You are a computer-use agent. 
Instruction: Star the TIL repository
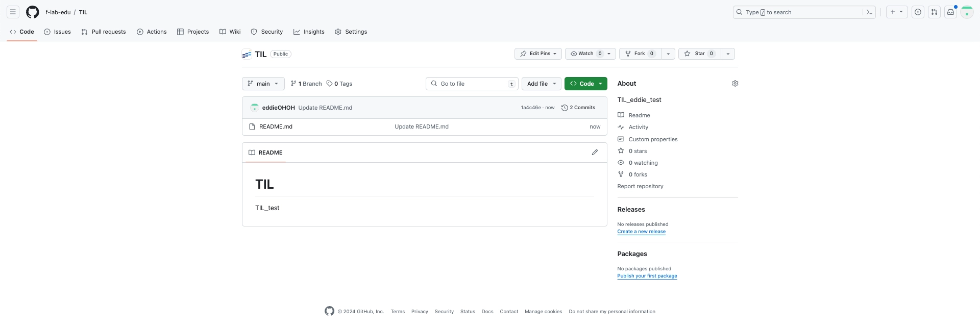(699, 54)
